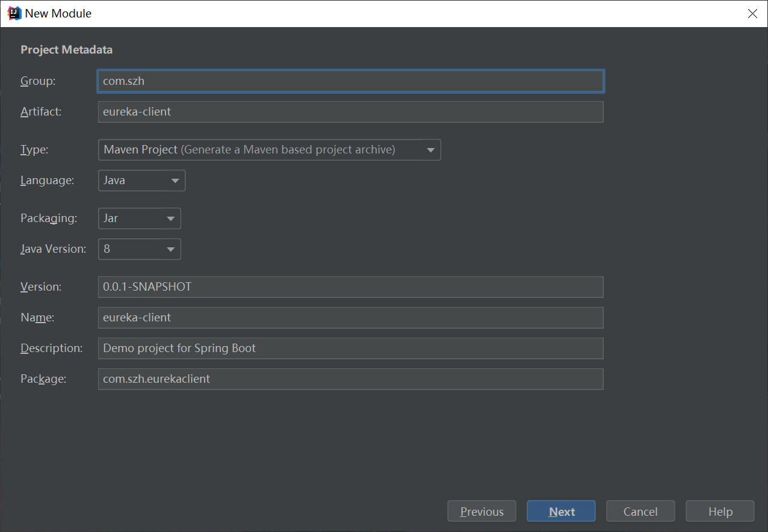Image resolution: width=768 pixels, height=532 pixels.
Task: Cancel the New Module wizard
Action: (640, 512)
